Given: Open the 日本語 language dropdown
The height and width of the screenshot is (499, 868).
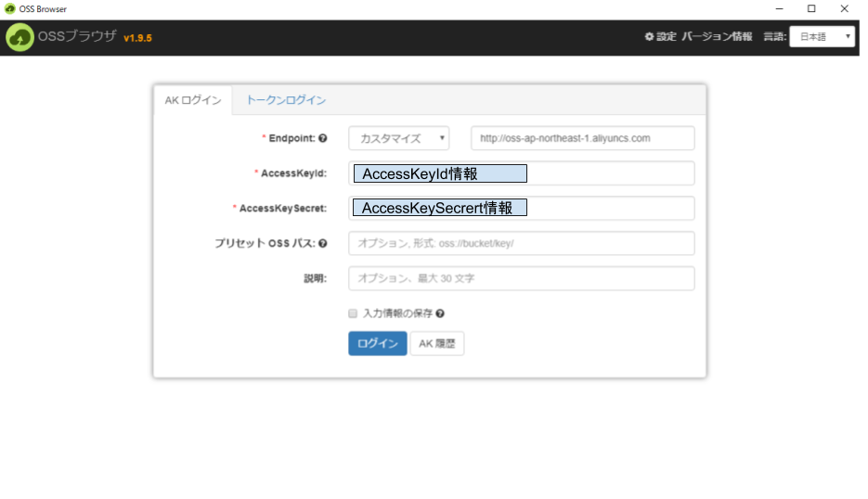Looking at the screenshot, I should click(823, 36).
